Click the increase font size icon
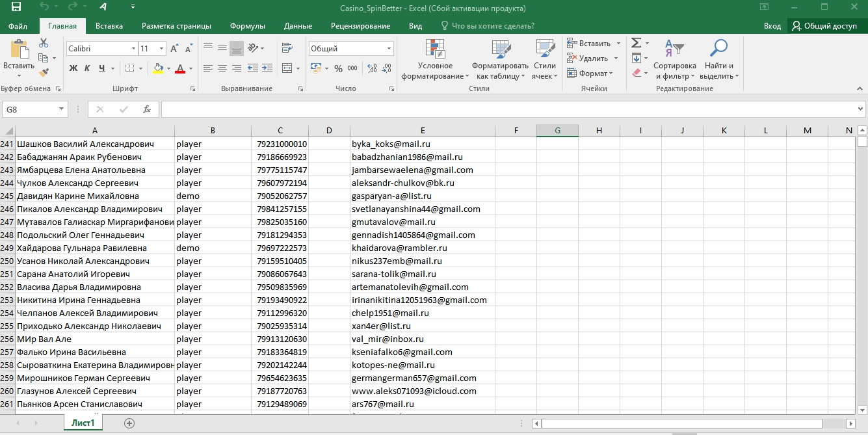The height and width of the screenshot is (435, 868). [x=174, y=49]
